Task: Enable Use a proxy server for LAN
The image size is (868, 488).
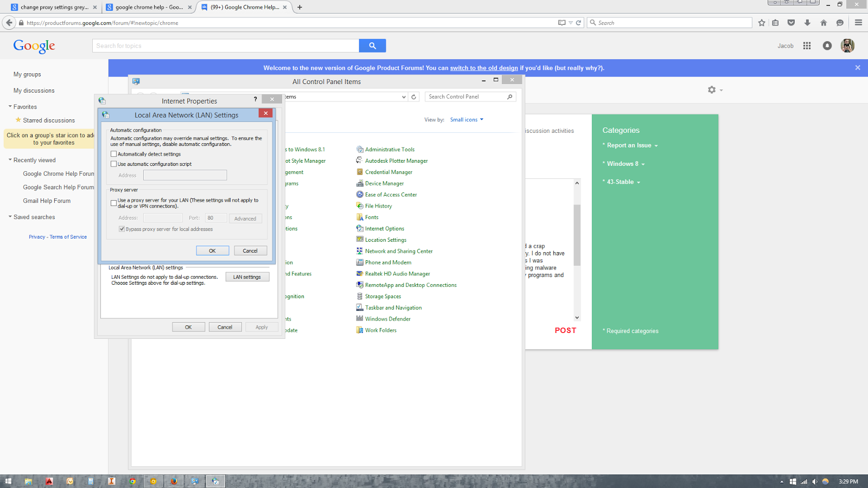Action: [114, 203]
